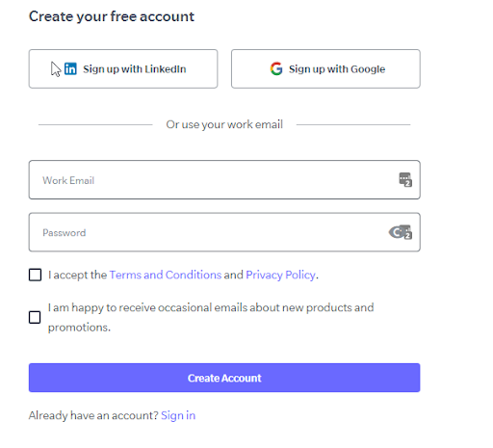Click the 'Or use your work email' divider text
Viewport: 493px width, 448px height.
[x=224, y=124]
